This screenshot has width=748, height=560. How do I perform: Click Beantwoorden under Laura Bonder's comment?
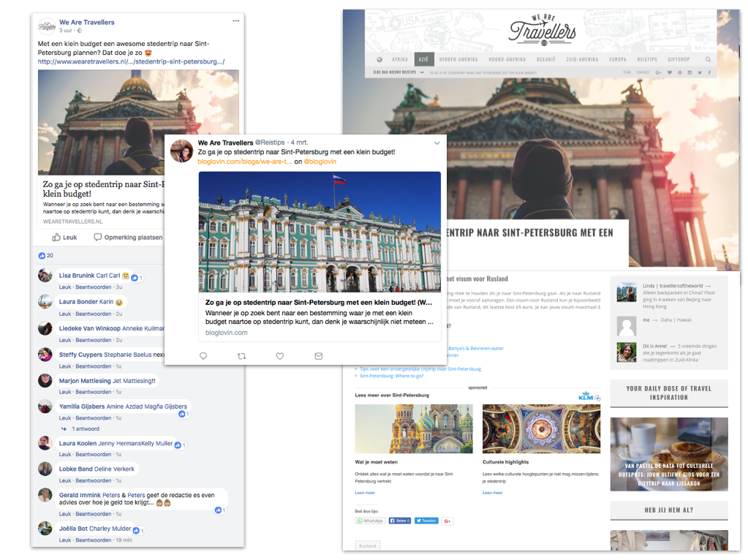click(94, 314)
